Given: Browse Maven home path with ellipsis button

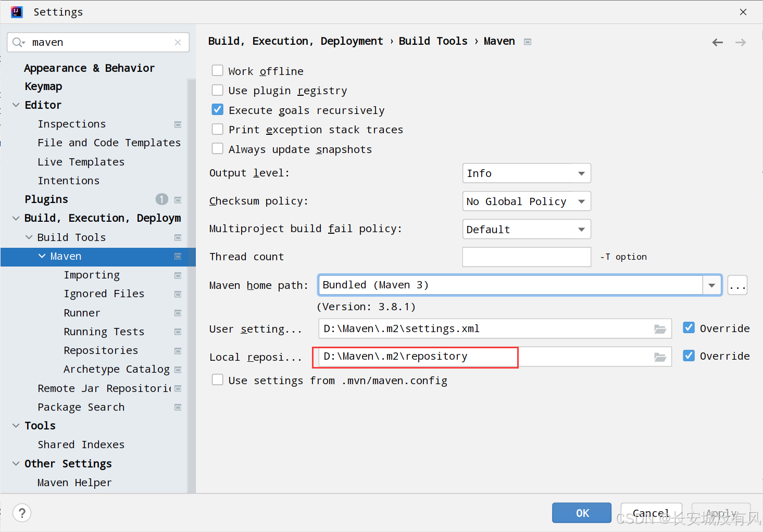Looking at the screenshot, I should click(x=737, y=285).
